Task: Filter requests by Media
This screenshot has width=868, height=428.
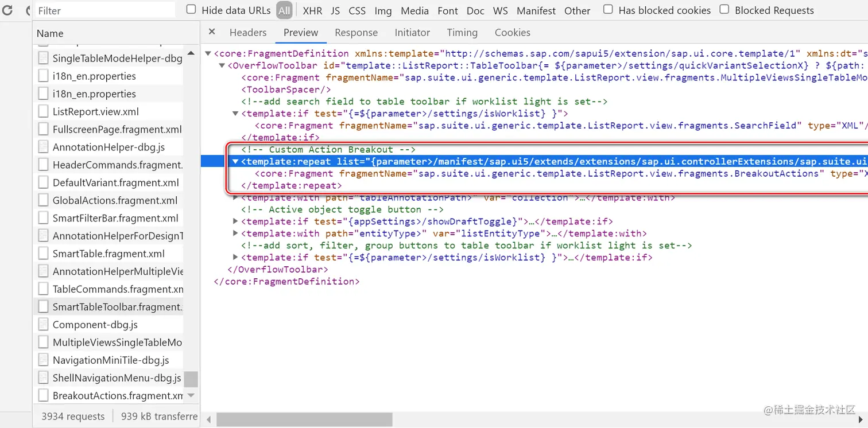Action: click(414, 10)
